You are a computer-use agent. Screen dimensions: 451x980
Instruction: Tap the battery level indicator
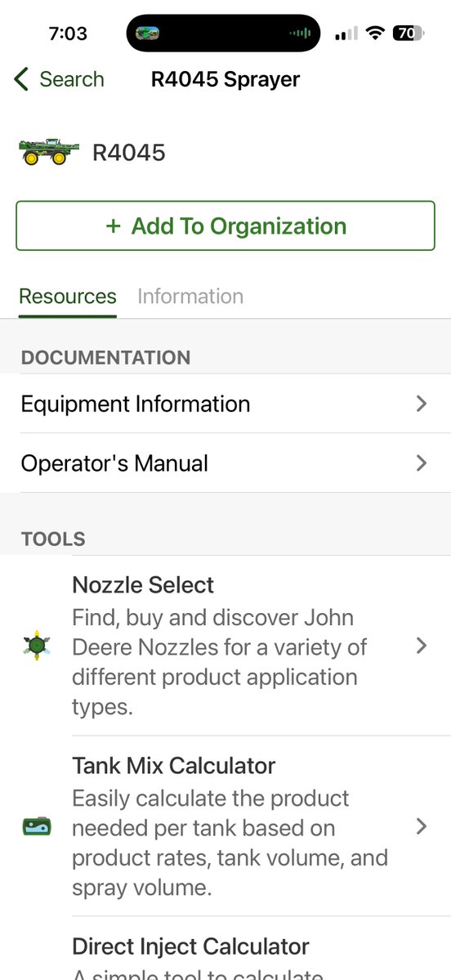408,33
